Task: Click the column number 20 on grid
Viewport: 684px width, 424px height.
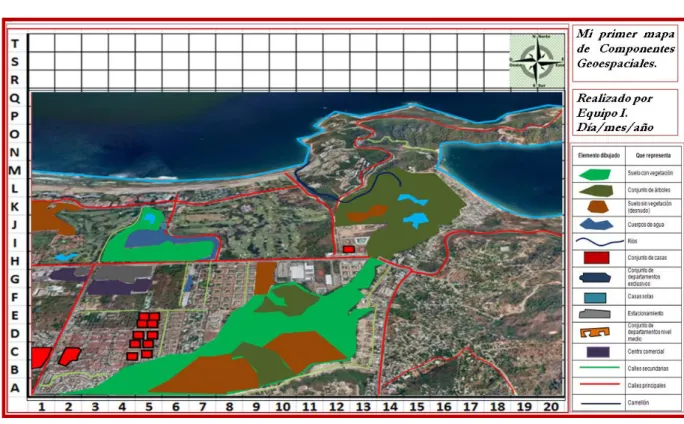Action: [551, 407]
